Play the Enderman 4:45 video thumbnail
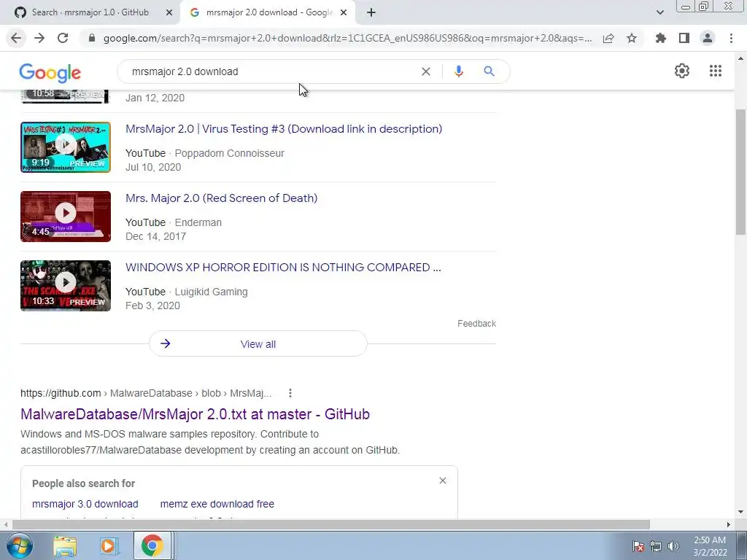Viewport: 747px width, 560px height. [x=66, y=216]
